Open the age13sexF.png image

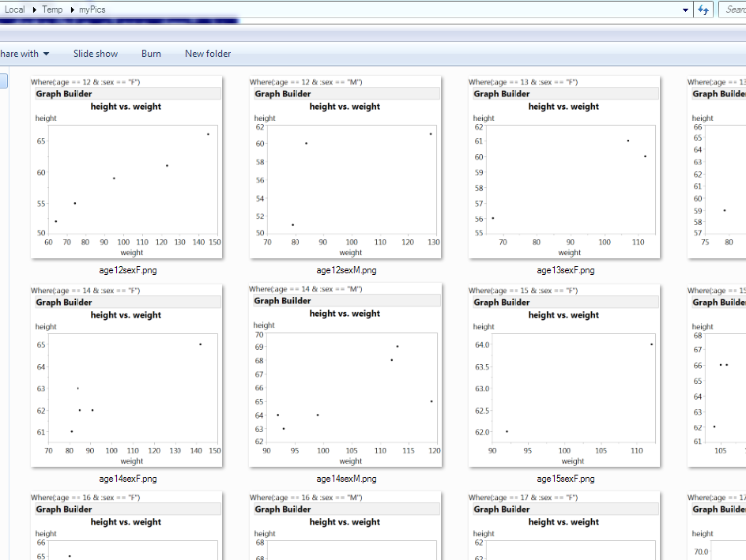tap(563, 166)
